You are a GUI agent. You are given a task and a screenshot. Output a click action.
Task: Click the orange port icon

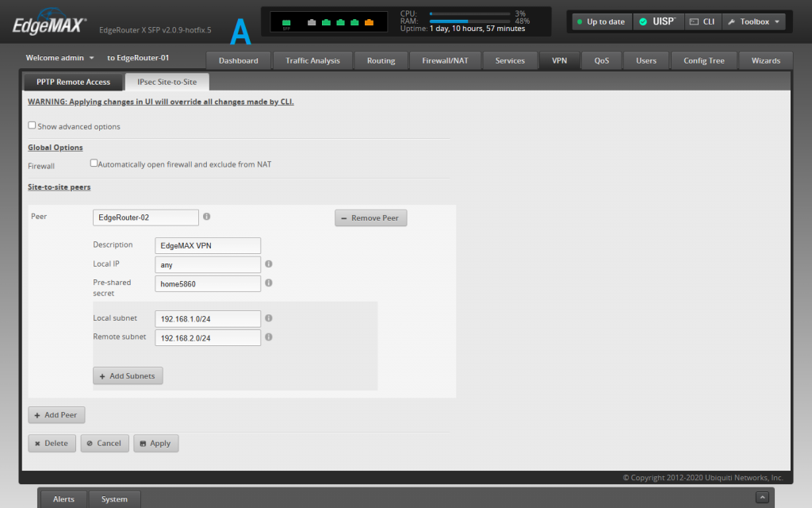pyautogui.click(x=370, y=22)
